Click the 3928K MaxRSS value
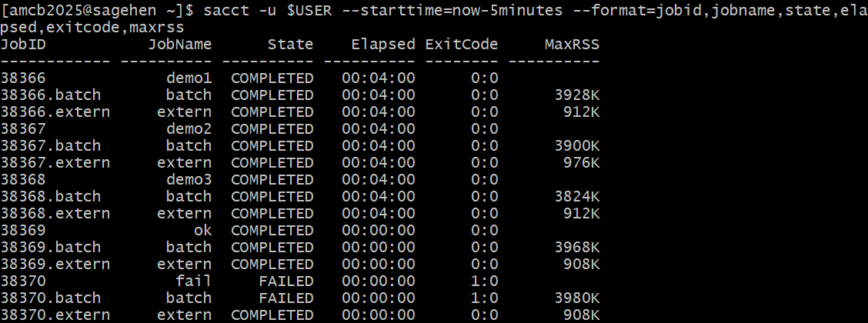This screenshot has height=323, width=868. (577, 95)
